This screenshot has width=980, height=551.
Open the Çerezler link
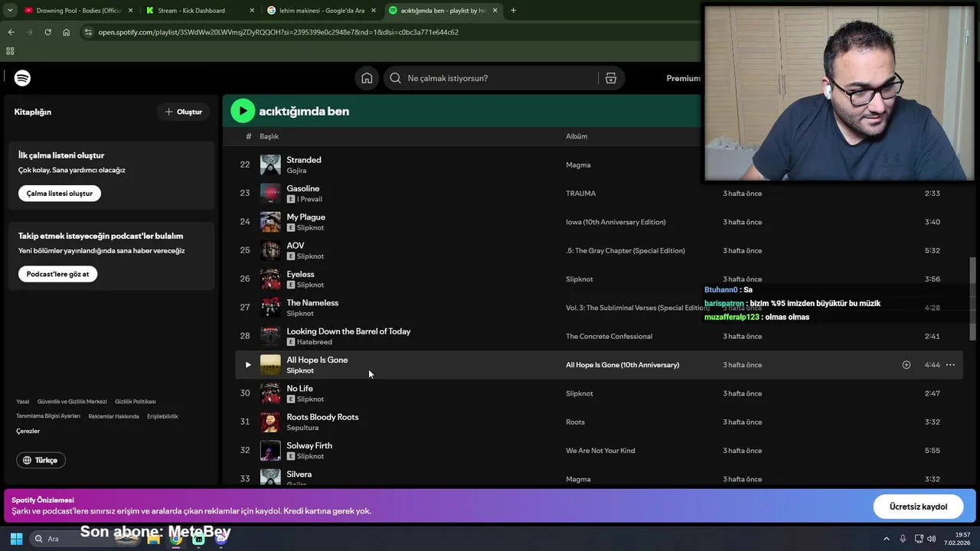[x=28, y=431]
